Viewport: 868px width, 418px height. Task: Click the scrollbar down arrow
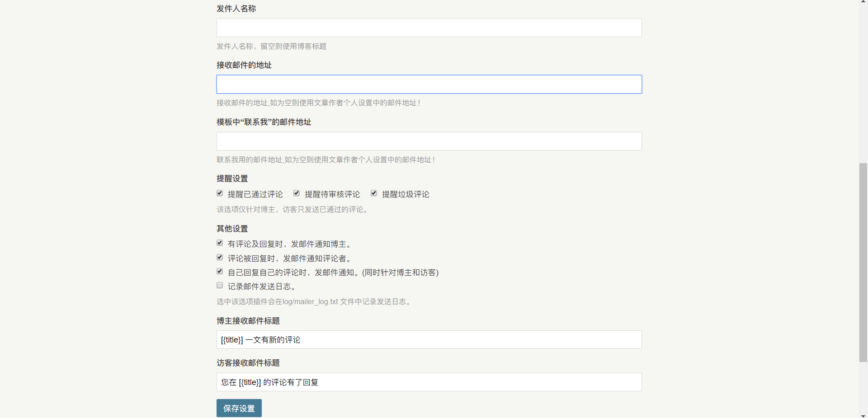pos(863,415)
